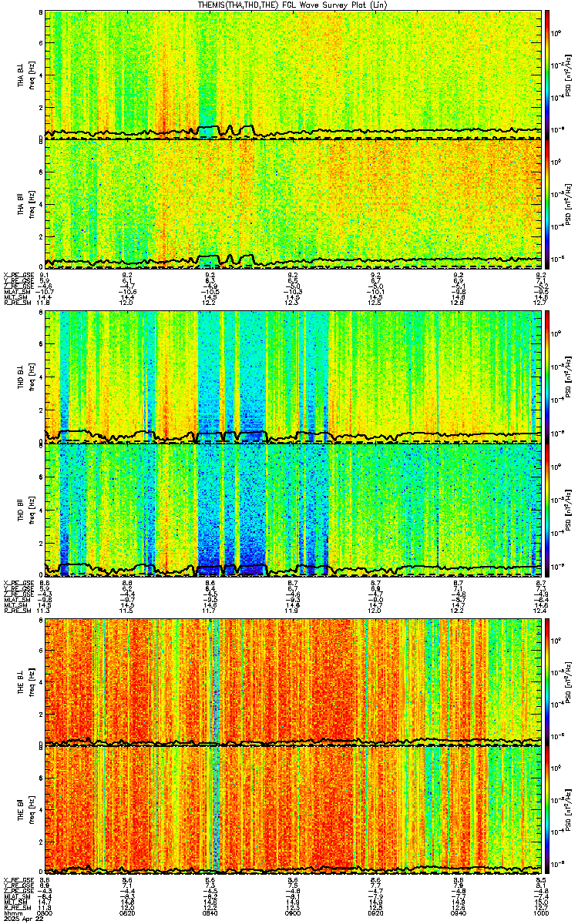Click the color bar beside THA Bll panel
Screen dimensions: 578x924
point(547,203)
